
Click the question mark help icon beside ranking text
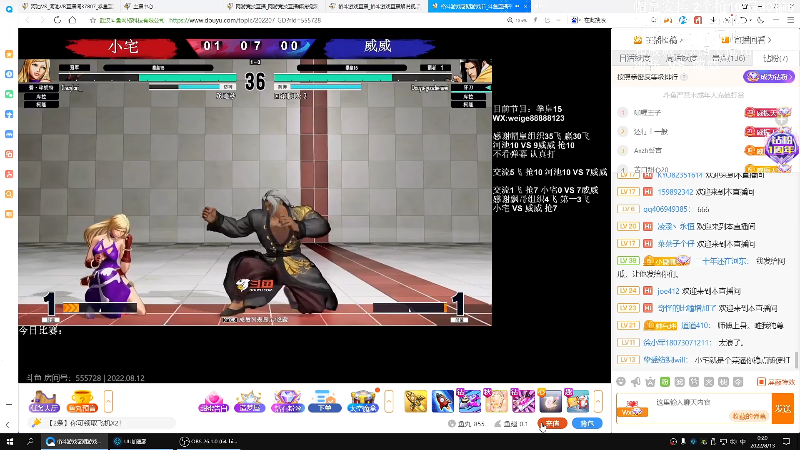coord(684,77)
